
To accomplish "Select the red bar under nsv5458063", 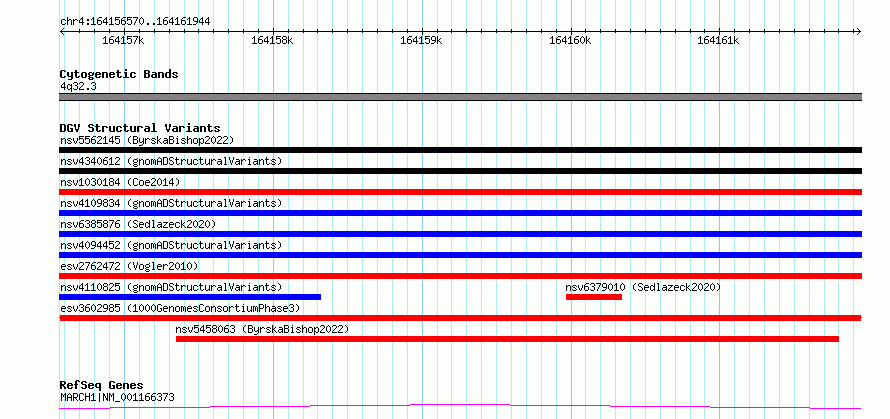I will click(507, 339).
